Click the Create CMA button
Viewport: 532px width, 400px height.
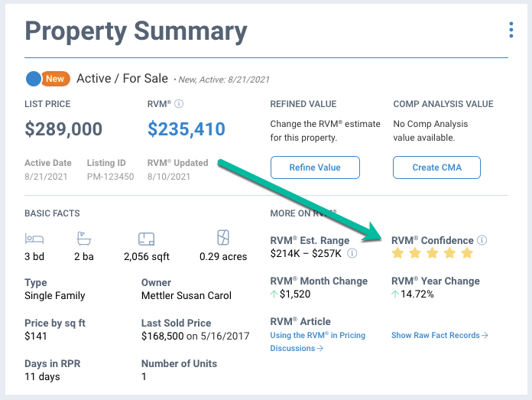(x=437, y=167)
